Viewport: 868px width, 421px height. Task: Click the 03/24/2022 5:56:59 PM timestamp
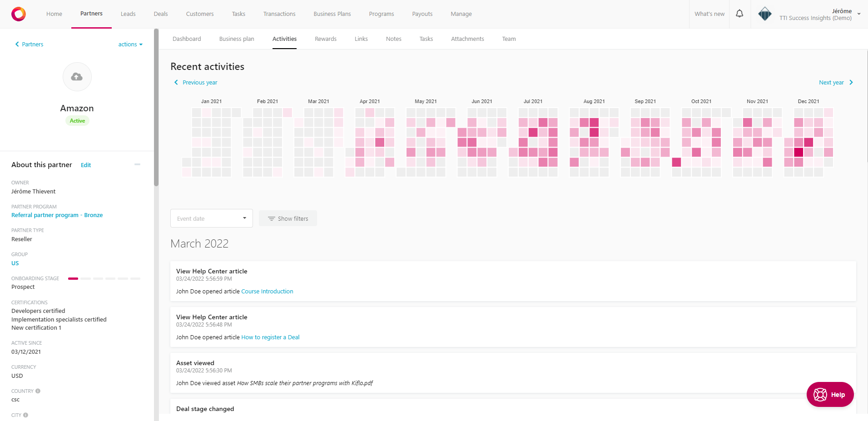pos(204,279)
